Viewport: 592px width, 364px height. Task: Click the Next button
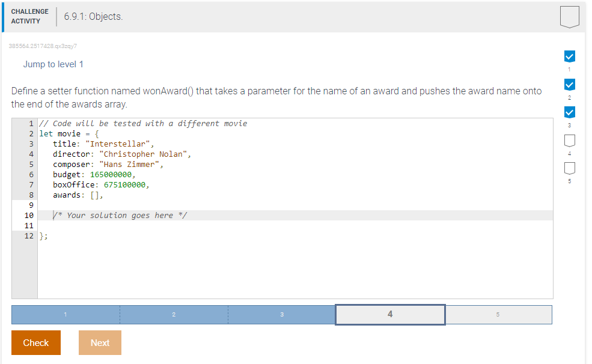100,342
